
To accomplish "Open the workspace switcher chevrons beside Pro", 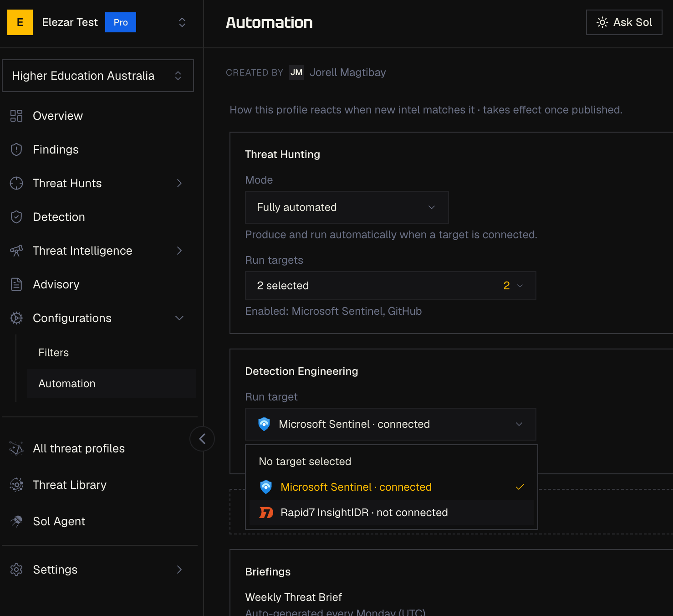I will [x=182, y=22].
